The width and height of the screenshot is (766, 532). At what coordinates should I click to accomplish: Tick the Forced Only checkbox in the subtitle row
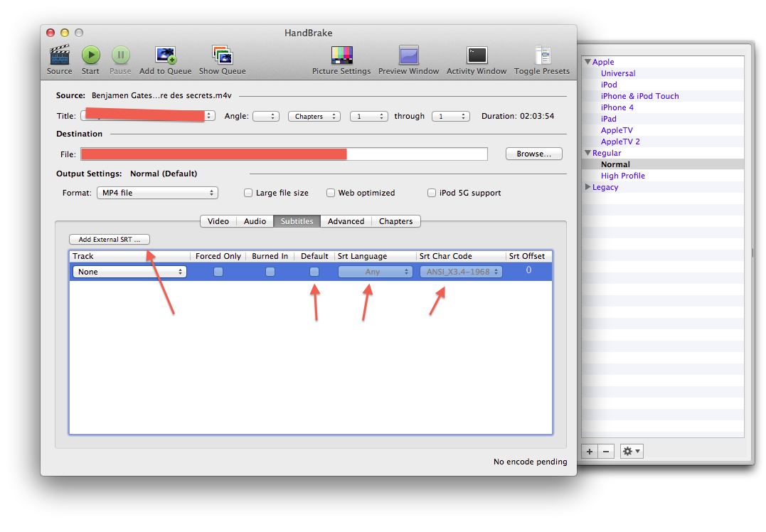point(218,272)
